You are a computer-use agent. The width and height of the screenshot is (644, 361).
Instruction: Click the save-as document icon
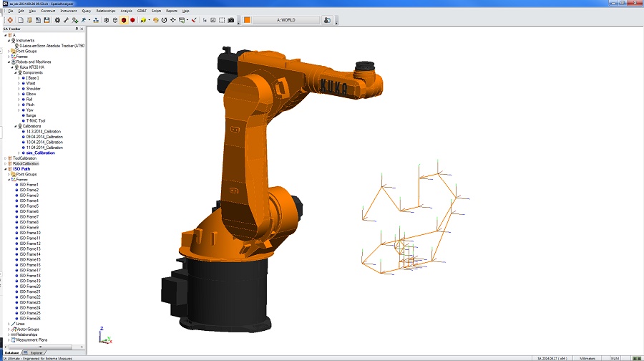tap(38, 20)
